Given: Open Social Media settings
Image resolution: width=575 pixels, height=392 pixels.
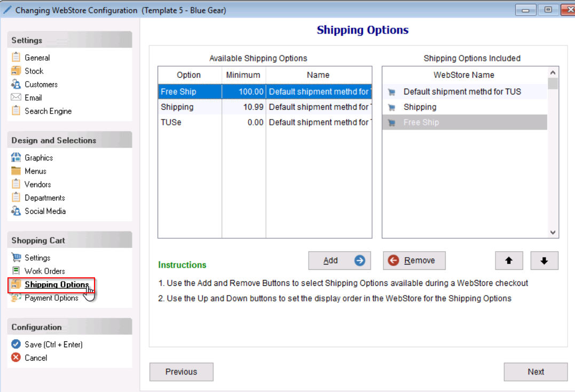Looking at the screenshot, I should click(45, 211).
